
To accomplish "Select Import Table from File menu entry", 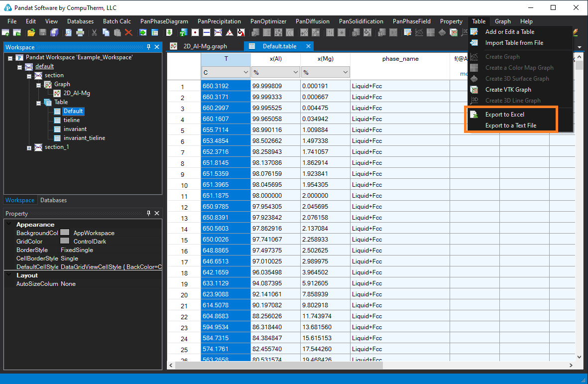I will pos(514,43).
